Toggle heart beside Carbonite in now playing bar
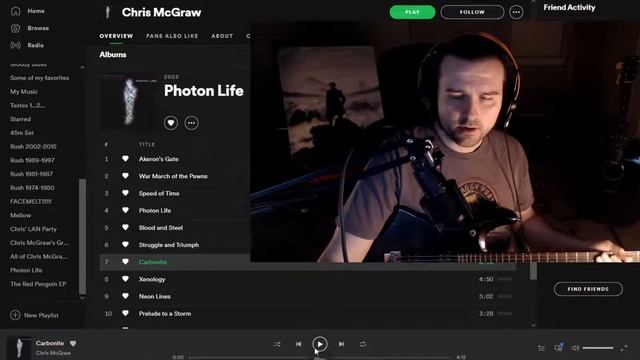Screen dimensions: 640x360 click(73, 343)
